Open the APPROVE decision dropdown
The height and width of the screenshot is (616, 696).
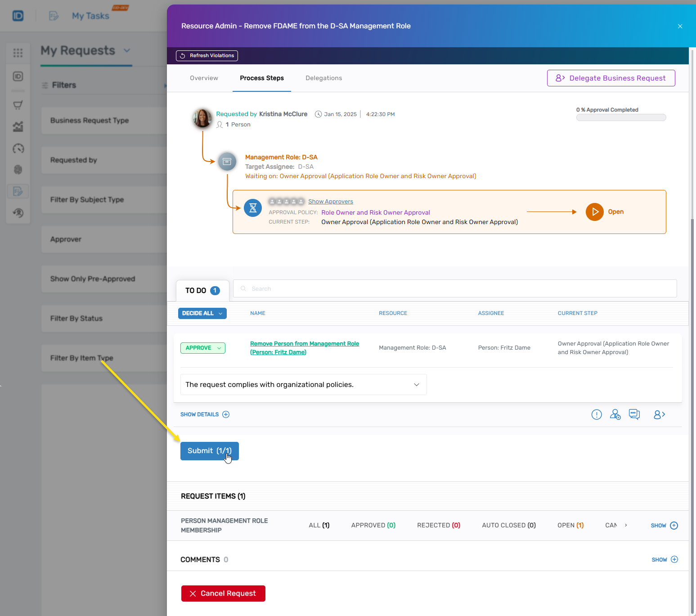pos(203,348)
